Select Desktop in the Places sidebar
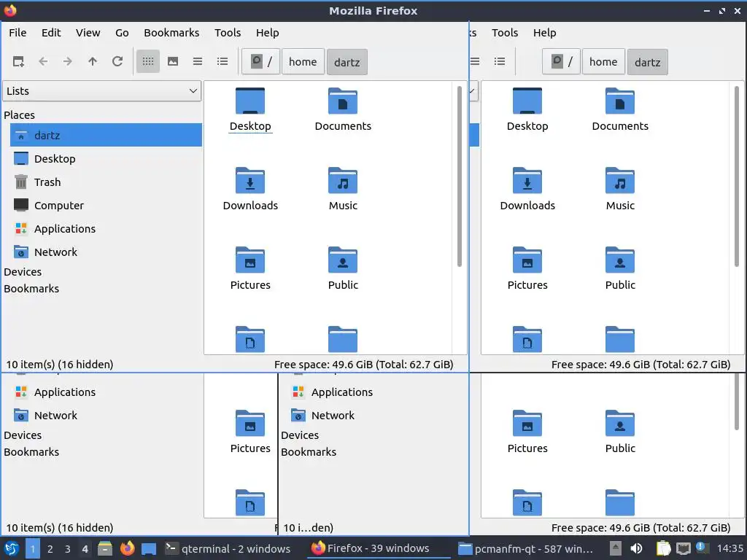The height and width of the screenshot is (560, 747). (x=106, y=158)
